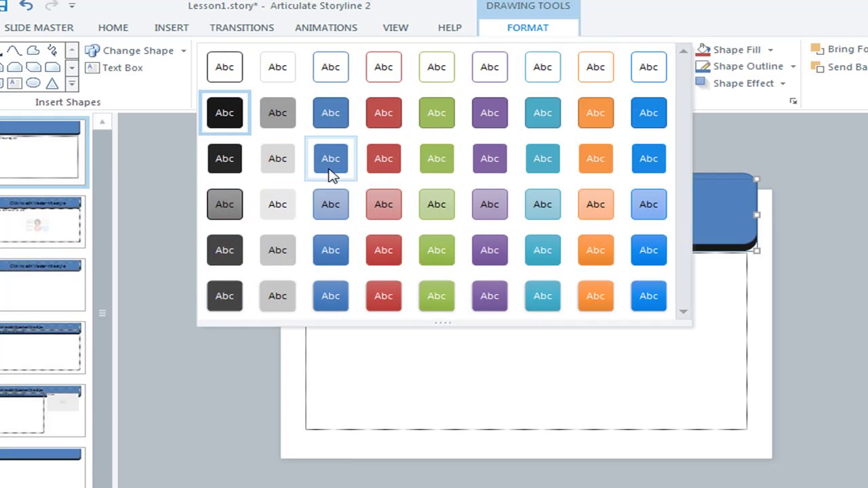
Task: Click the white content placeholder on the slide
Action: click(x=526, y=377)
